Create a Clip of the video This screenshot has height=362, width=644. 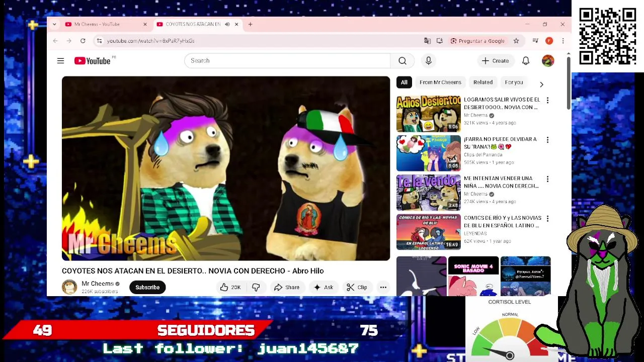pos(357,287)
